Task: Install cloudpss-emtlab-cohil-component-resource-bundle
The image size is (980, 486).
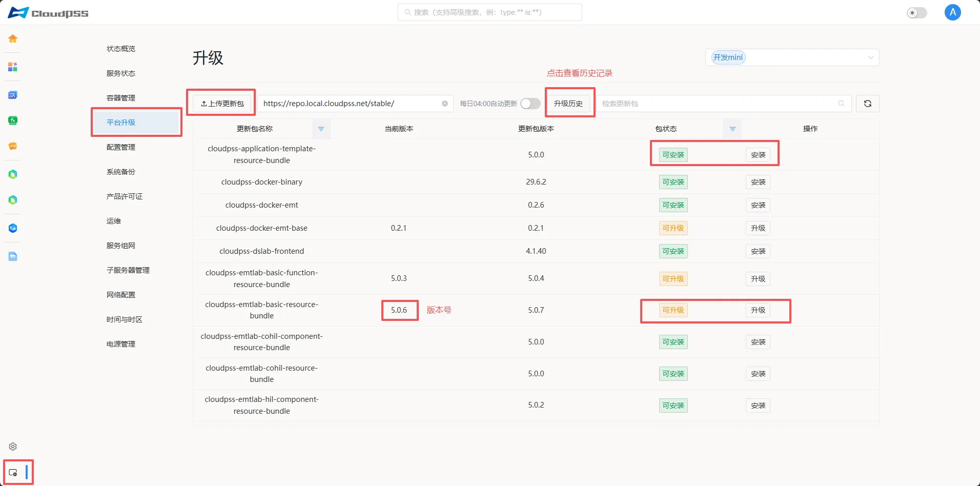Action: (x=758, y=342)
